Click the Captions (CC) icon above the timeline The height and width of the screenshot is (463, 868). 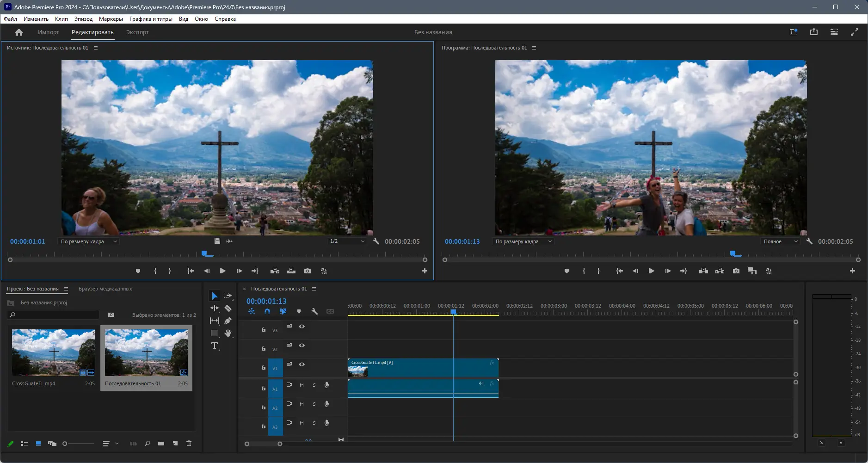[330, 311]
